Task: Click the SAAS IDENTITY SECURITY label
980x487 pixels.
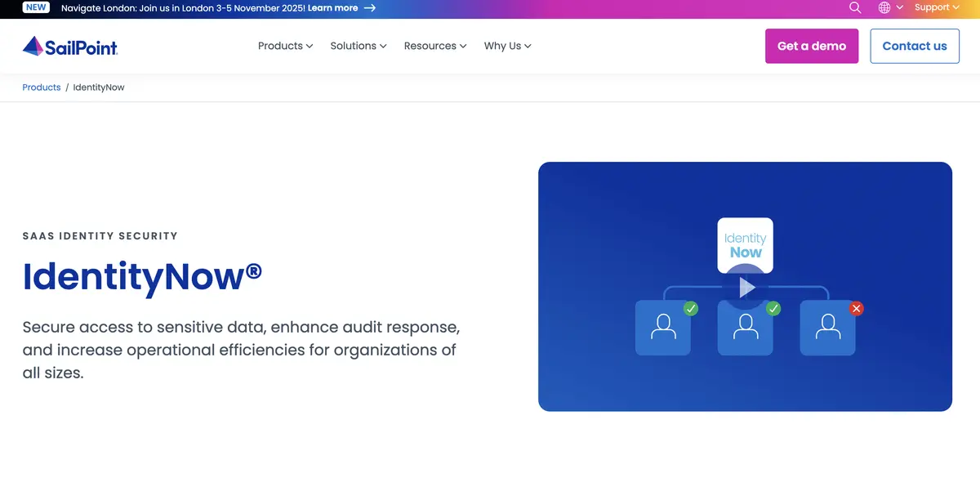Action: tap(100, 236)
